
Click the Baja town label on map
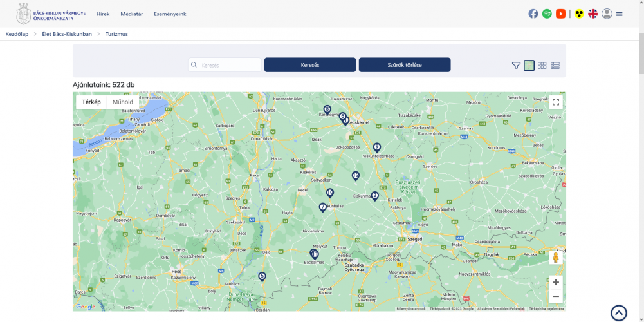266,252
